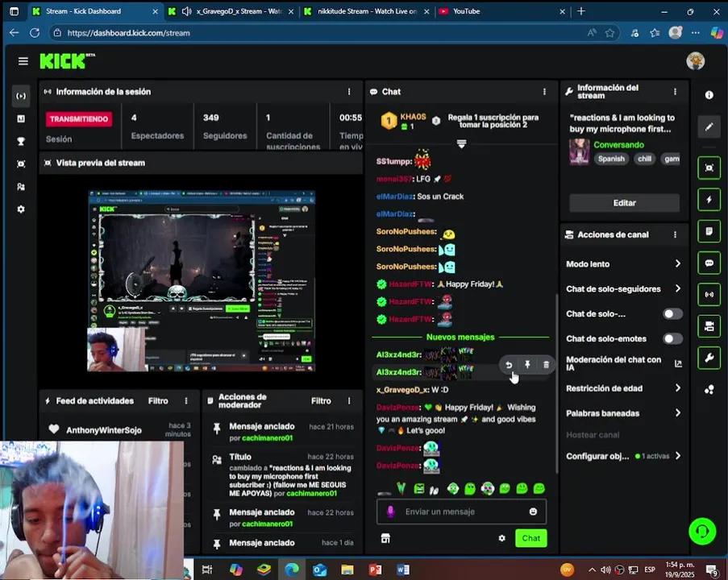Click Filtro in Acciones de moderador
The image size is (728, 580).
click(x=321, y=401)
